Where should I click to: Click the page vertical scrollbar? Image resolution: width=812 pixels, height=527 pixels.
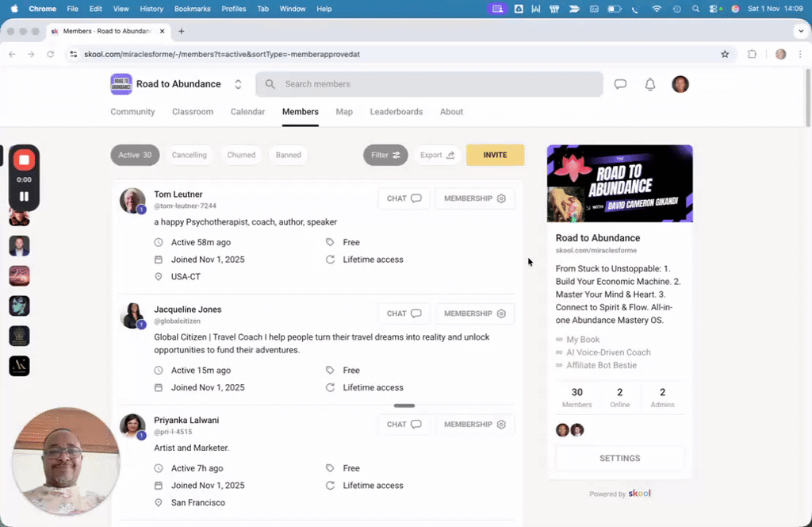[808, 98]
